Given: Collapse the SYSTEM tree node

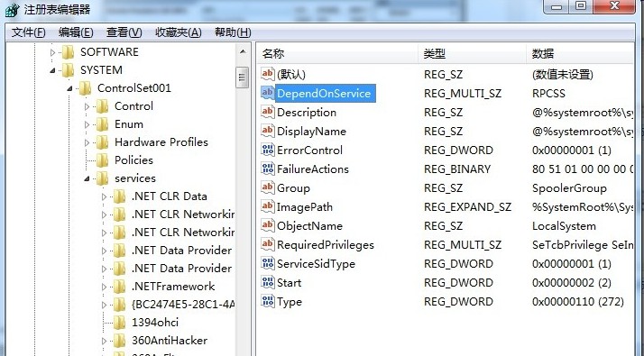Looking at the screenshot, I should [52, 70].
